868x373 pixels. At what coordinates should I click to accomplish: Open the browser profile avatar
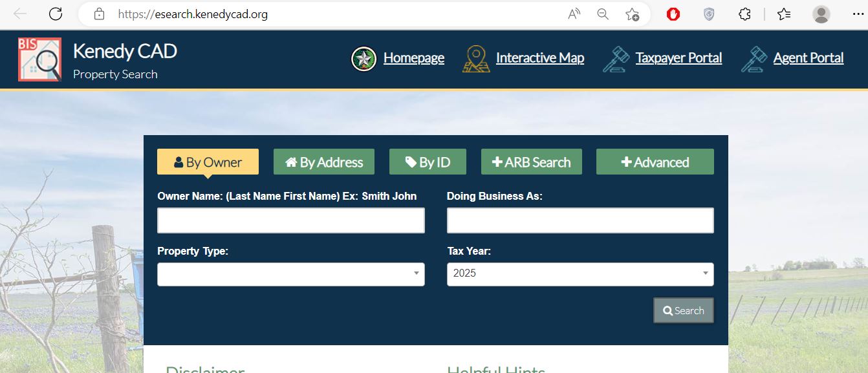pyautogui.click(x=821, y=14)
